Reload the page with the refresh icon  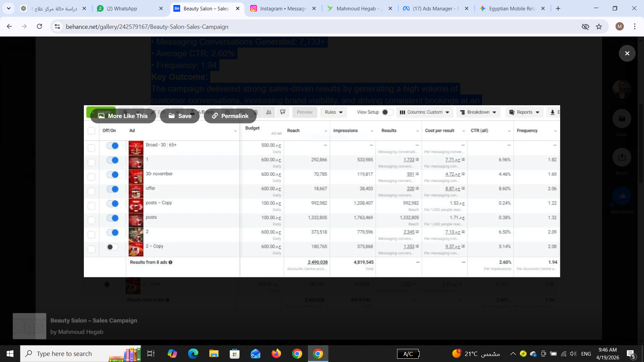[39, 26]
